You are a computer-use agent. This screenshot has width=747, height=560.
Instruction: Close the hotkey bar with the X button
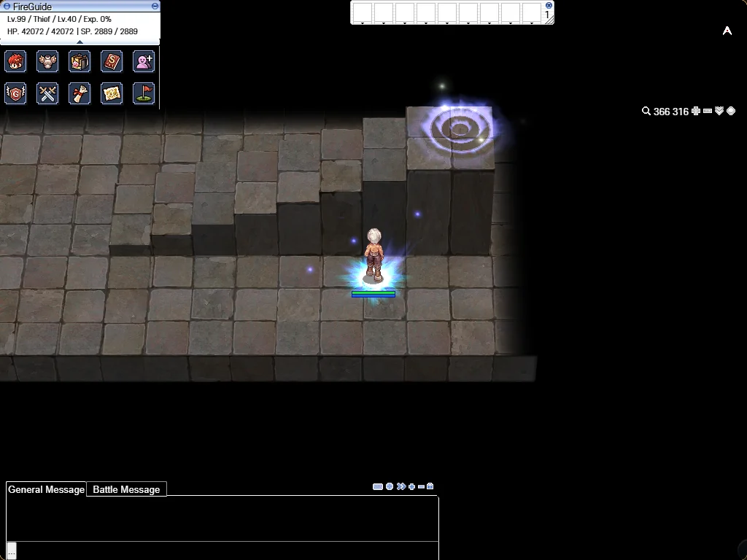tap(549, 5)
